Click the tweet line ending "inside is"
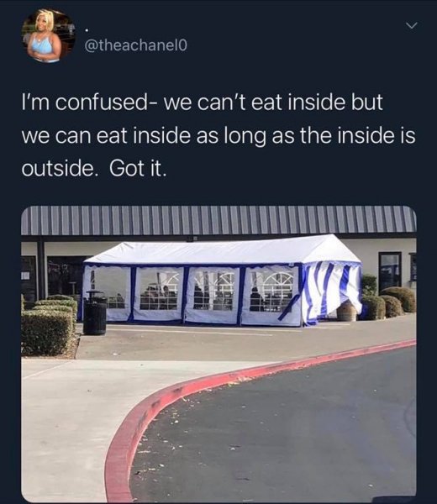 tap(218, 135)
